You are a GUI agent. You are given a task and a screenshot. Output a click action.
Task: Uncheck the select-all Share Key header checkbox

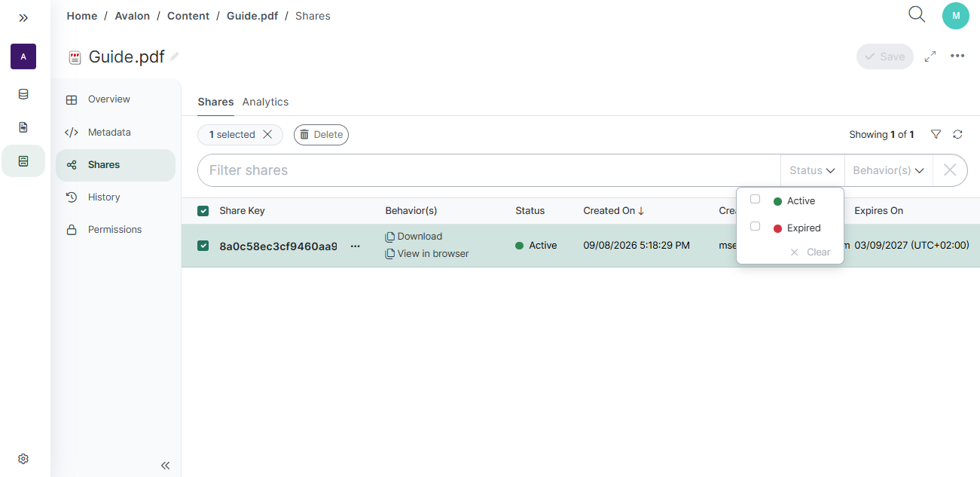pyautogui.click(x=203, y=211)
